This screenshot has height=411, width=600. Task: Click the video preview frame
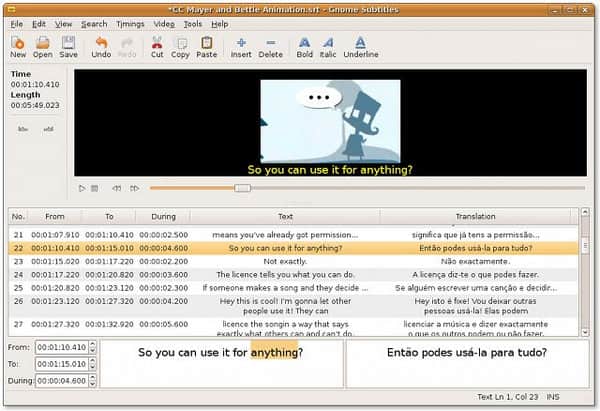tap(330, 121)
